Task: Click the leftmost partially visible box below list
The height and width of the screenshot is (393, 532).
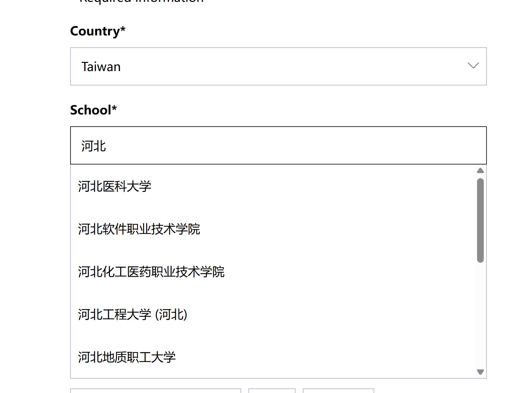Action: click(x=156, y=391)
